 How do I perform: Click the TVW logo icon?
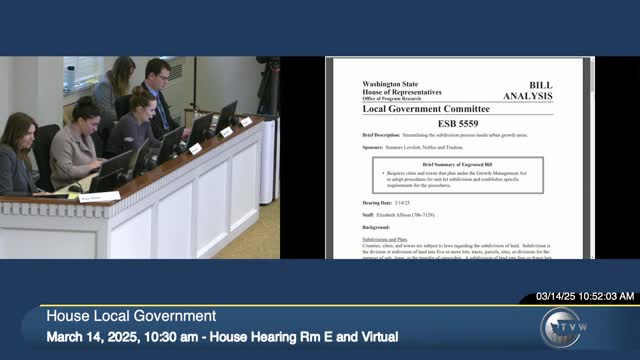[564, 327]
